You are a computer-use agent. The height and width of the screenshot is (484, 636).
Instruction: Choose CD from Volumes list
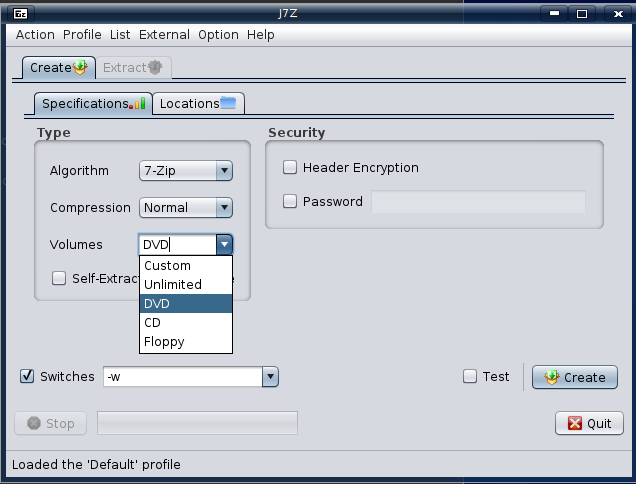pos(186,323)
